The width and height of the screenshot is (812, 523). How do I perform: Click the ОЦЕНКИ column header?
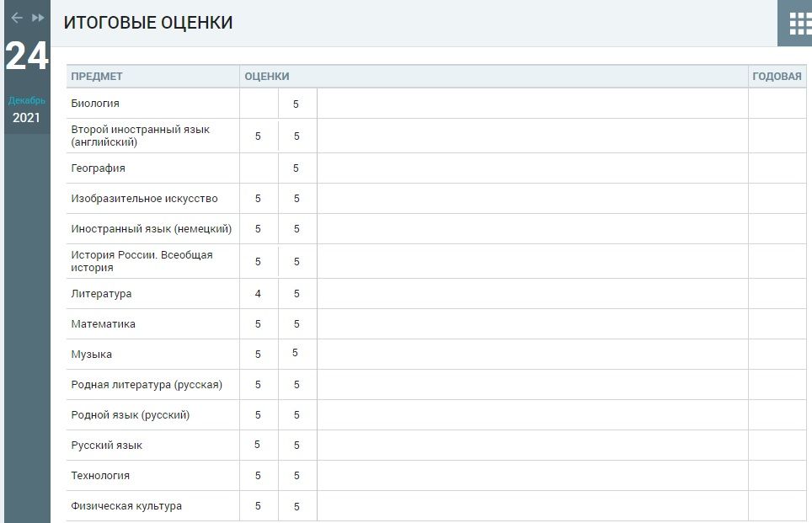pyautogui.click(x=267, y=77)
